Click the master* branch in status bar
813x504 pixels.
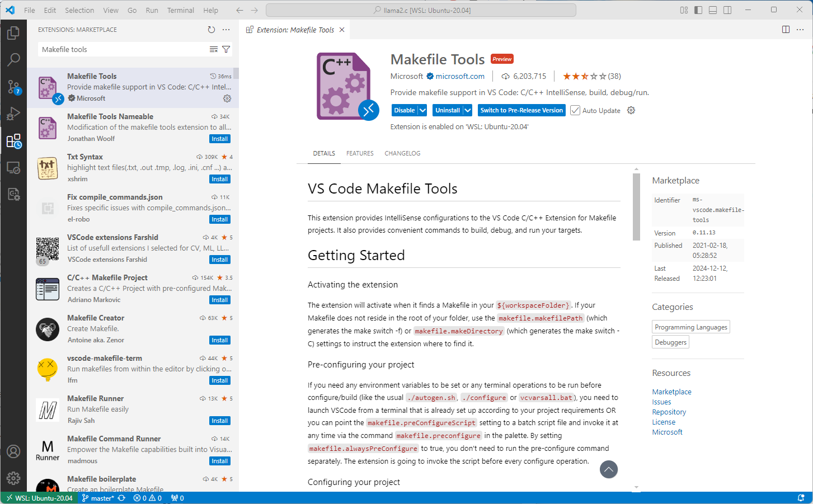(x=97, y=498)
